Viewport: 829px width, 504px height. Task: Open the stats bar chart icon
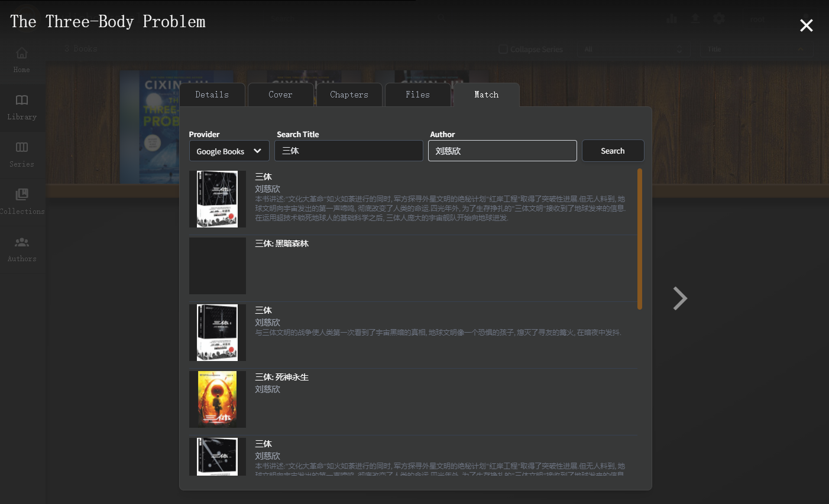coord(672,19)
